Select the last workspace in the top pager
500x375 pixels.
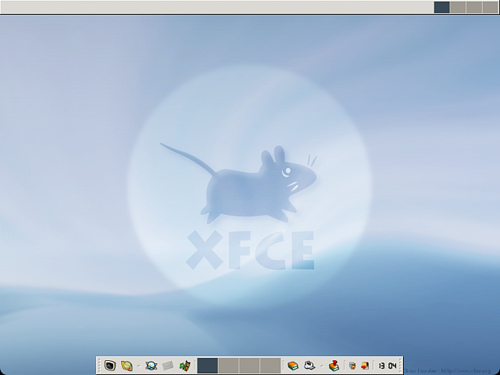point(490,7)
